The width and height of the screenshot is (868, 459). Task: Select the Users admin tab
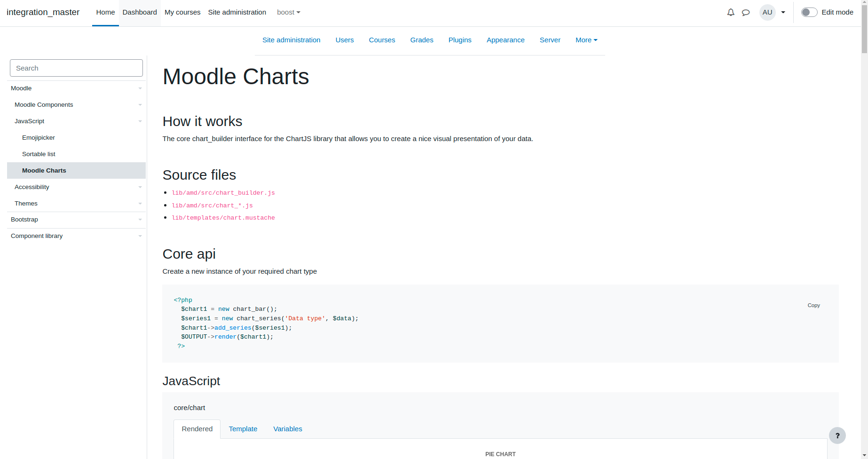pos(345,40)
